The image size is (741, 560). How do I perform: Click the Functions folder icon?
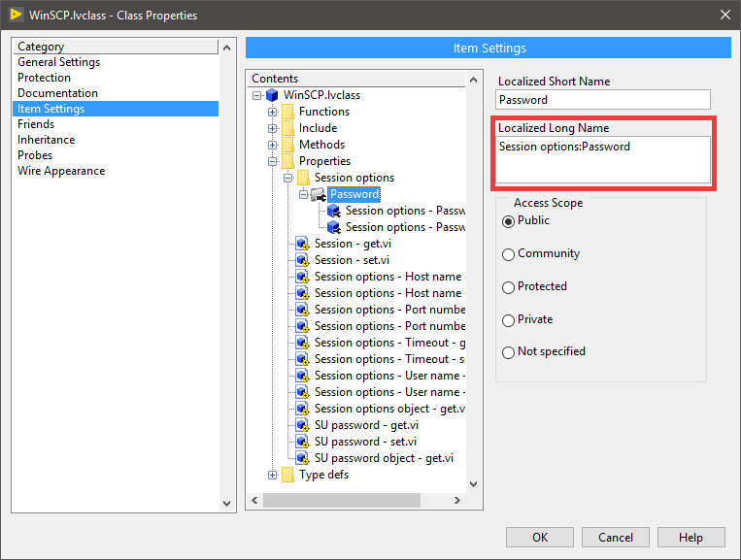(287, 112)
